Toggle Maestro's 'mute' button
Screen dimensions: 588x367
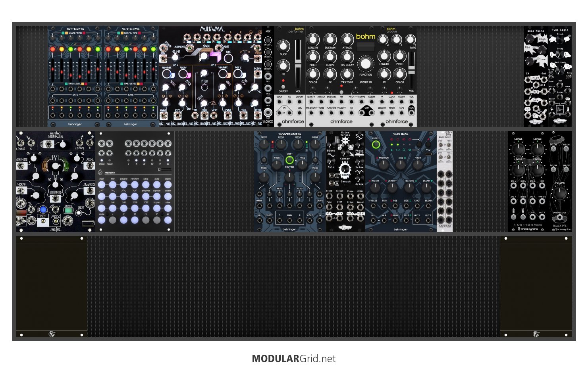click(x=102, y=220)
